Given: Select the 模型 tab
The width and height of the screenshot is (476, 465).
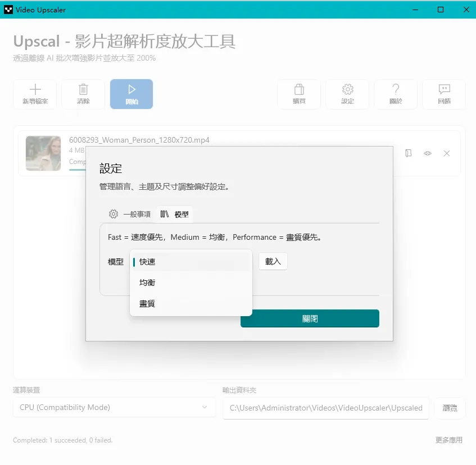Looking at the screenshot, I should [x=175, y=214].
